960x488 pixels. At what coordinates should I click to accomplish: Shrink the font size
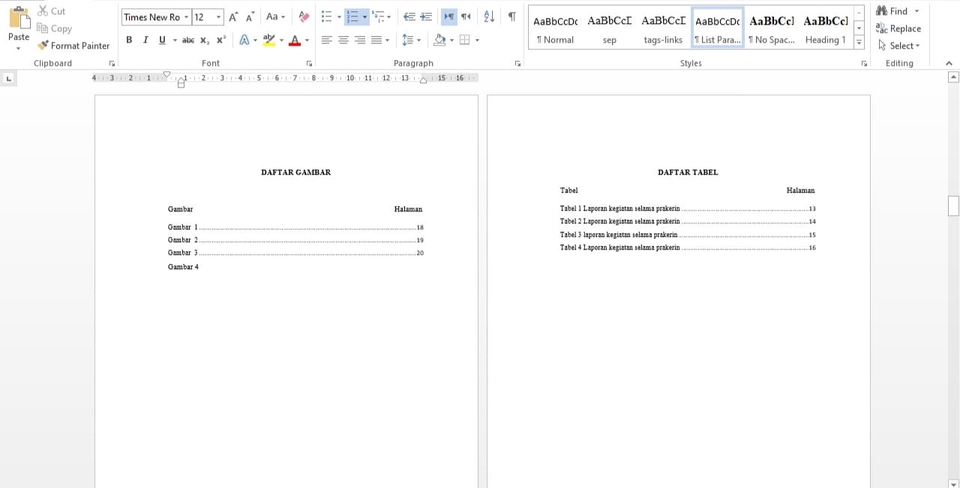(x=250, y=17)
